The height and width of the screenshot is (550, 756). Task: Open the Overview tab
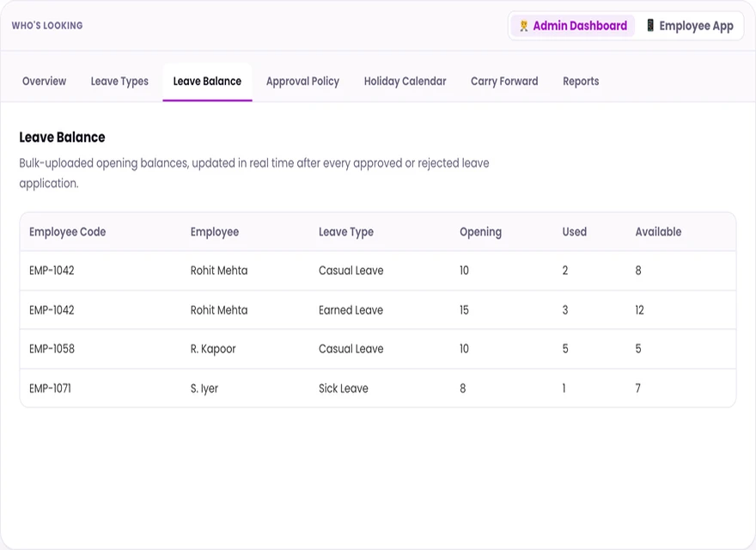click(45, 81)
